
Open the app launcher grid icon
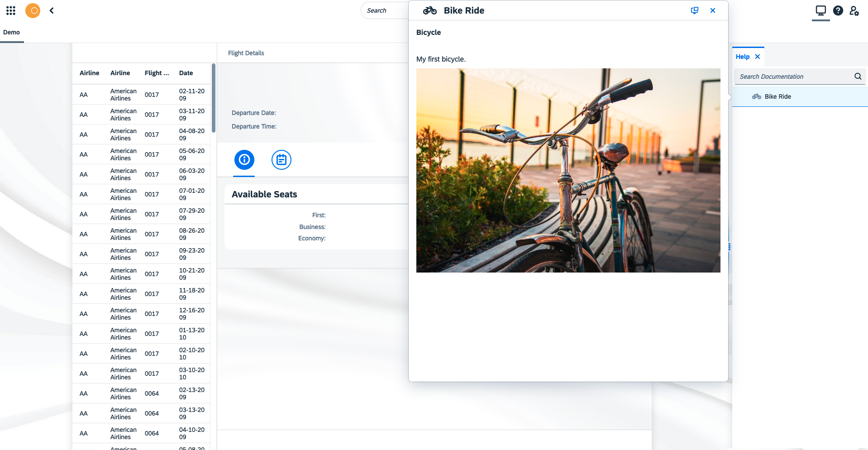coord(10,10)
